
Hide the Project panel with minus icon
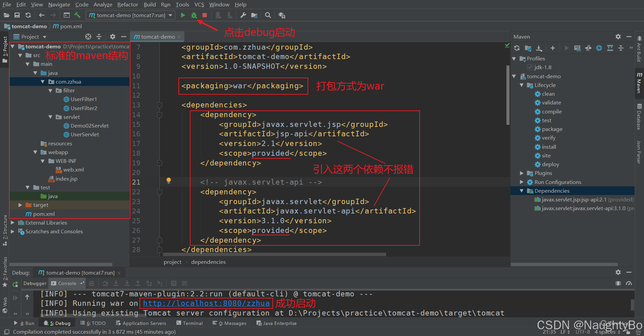124,37
